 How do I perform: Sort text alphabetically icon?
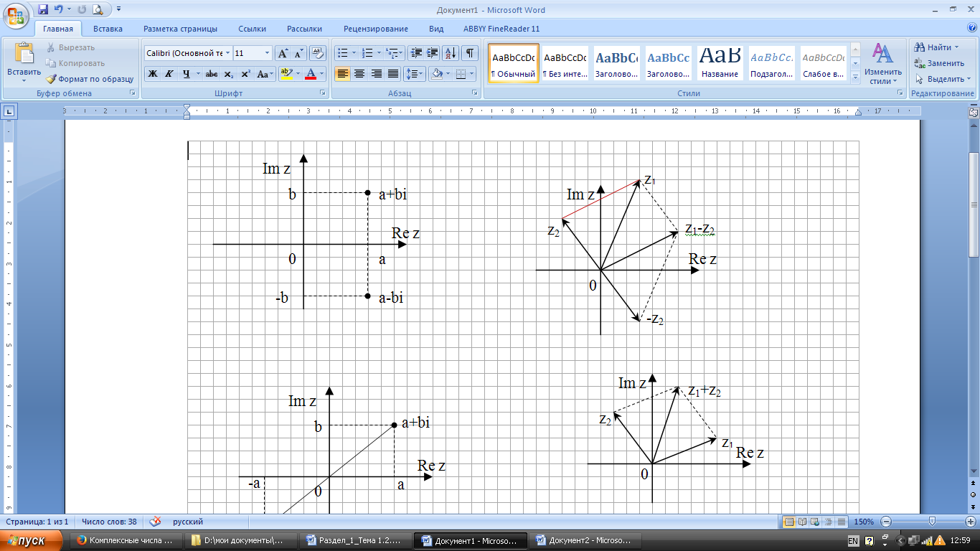coord(451,53)
